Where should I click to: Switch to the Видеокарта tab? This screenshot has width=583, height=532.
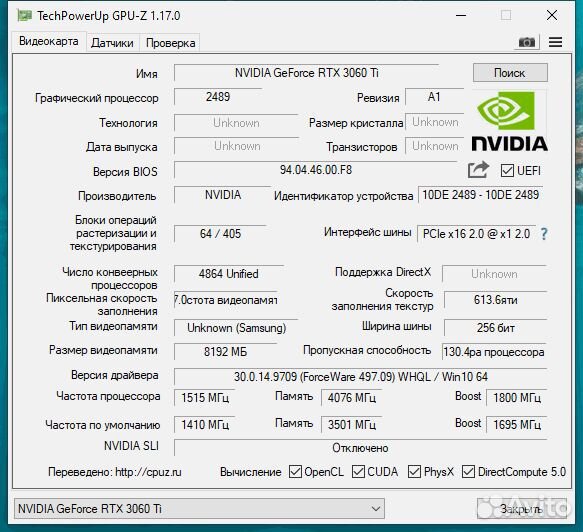(x=49, y=41)
